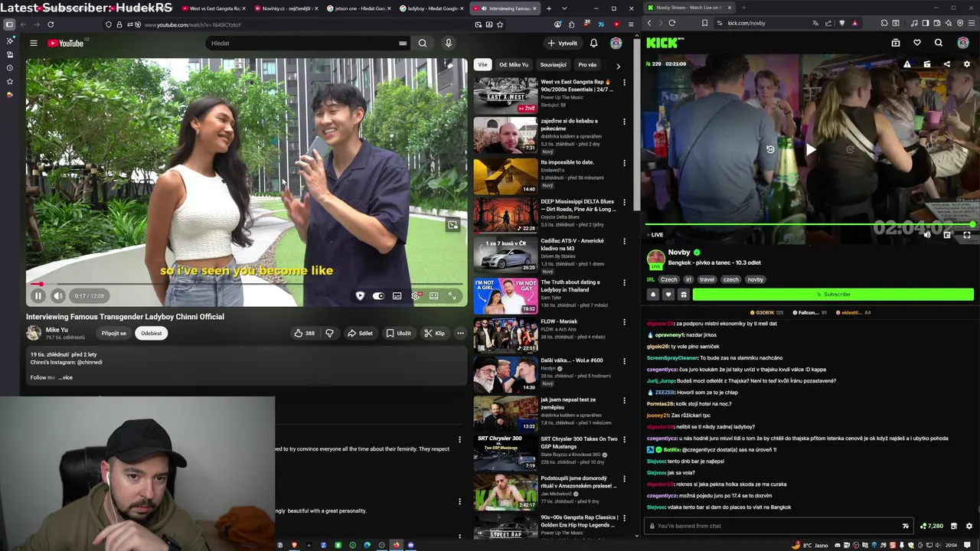Toggle YouTube autoplay switch
This screenshot has height=551, width=980.
coord(378,295)
